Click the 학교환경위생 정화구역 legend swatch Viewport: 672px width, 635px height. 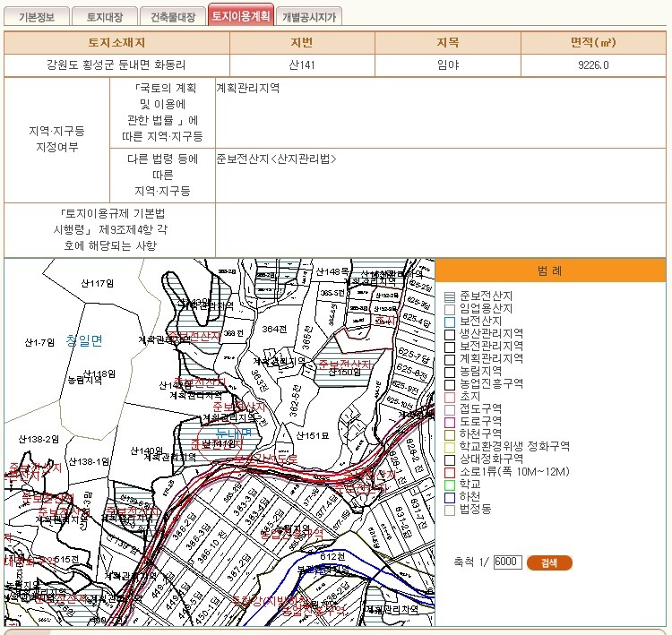point(450,448)
